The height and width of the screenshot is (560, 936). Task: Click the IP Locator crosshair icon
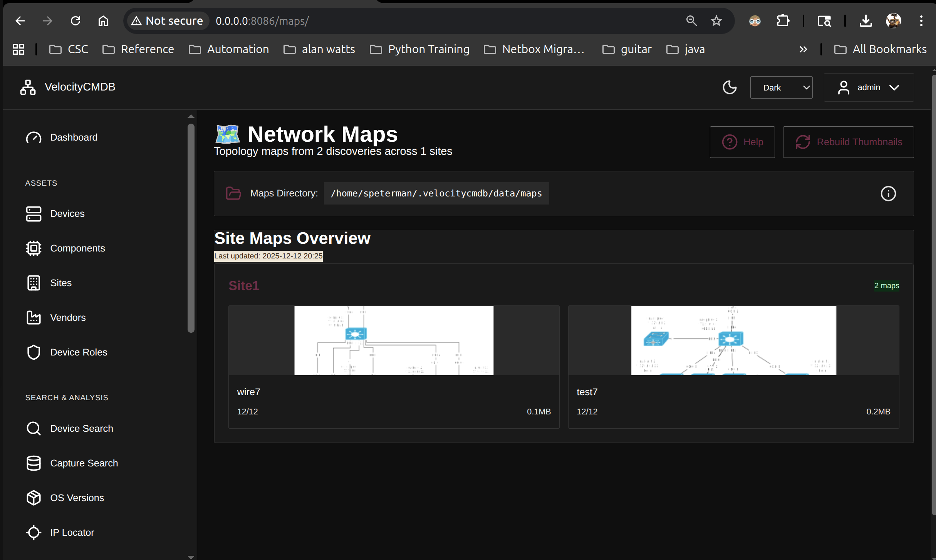[34, 532]
